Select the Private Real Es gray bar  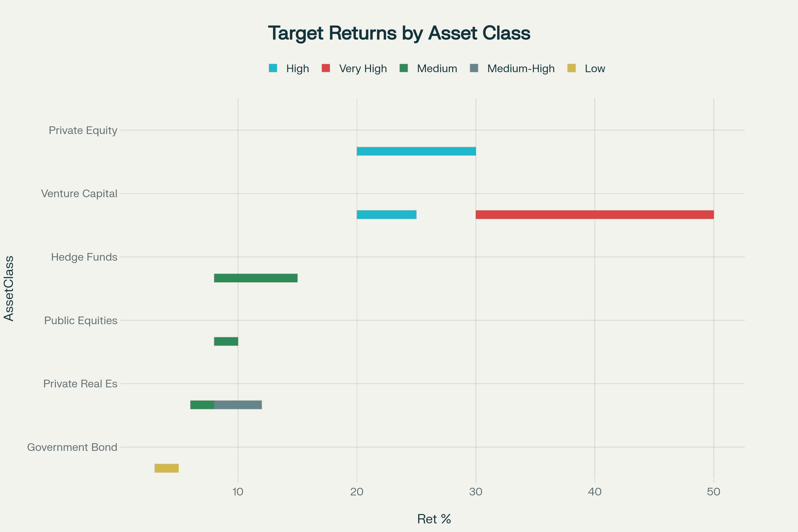238,405
